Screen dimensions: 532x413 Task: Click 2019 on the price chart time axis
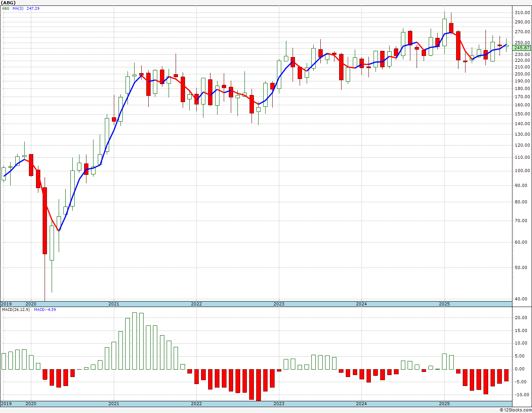[6, 304]
